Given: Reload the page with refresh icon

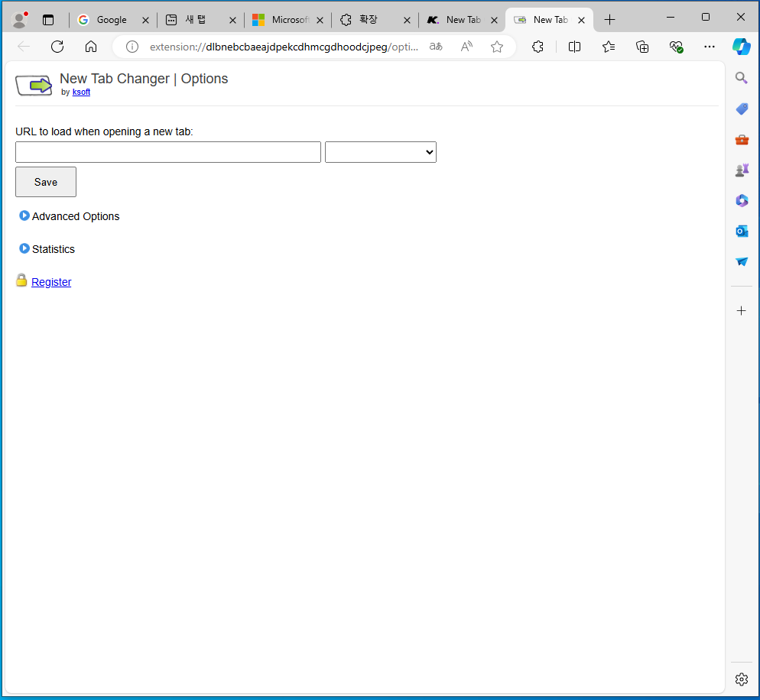Looking at the screenshot, I should [57, 47].
